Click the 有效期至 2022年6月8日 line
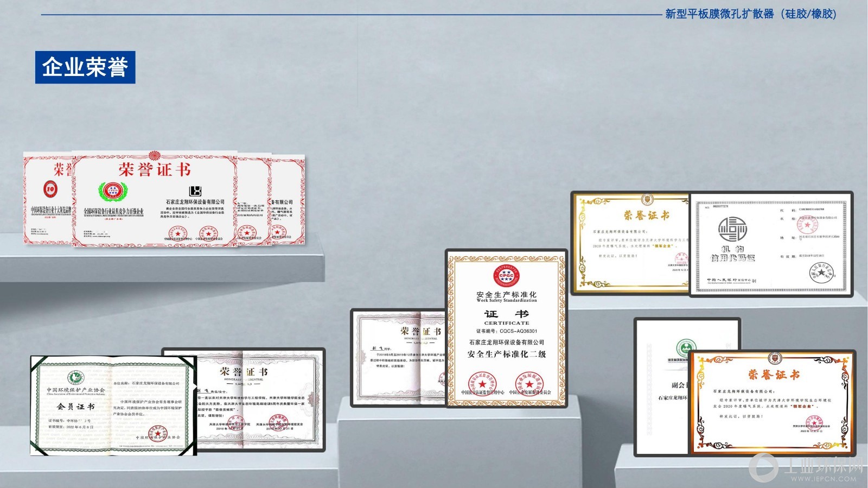Screen dimensions: 868x488 [71, 427]
